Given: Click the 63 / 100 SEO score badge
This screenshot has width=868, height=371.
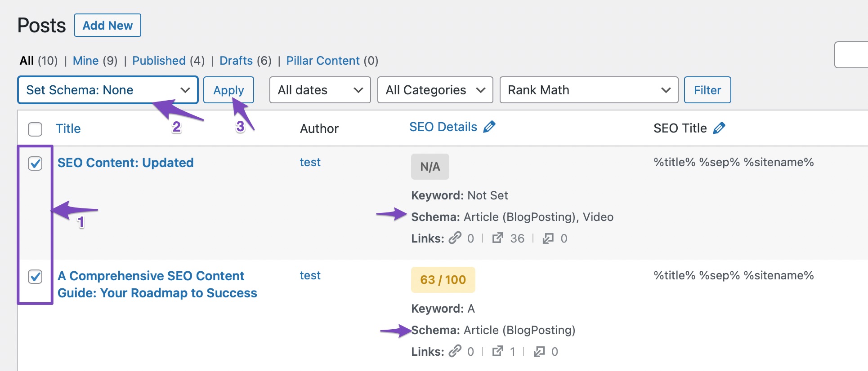Looking at the screenshot, I should pos(443,280).
